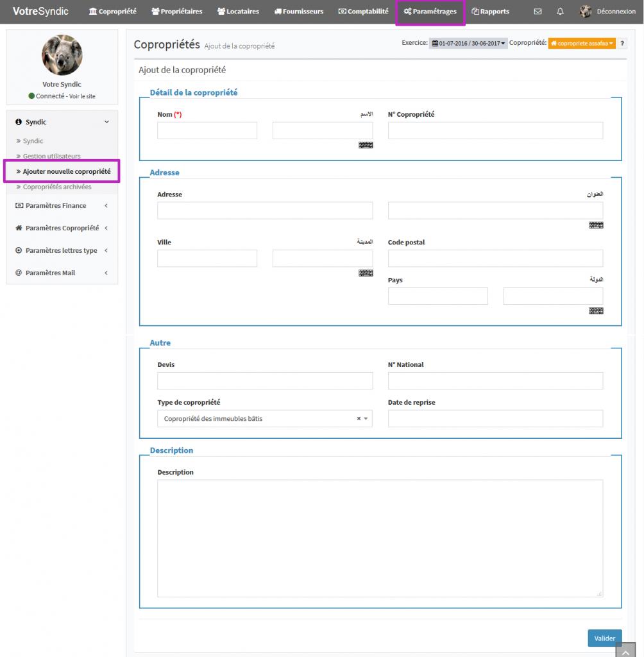Screen dimensions: 644x657
Task: Open virtual keyboard under the Arabic Pays field
Action: pos(596,311)
